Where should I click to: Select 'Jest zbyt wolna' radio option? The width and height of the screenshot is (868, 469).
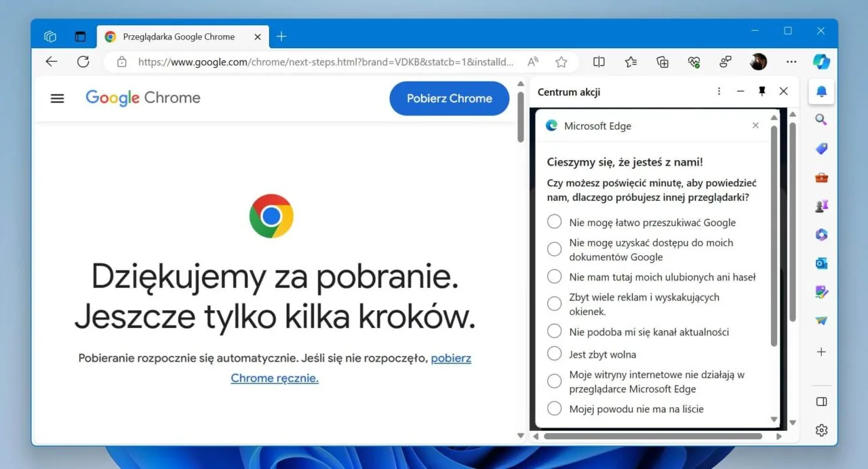(555, 354)
